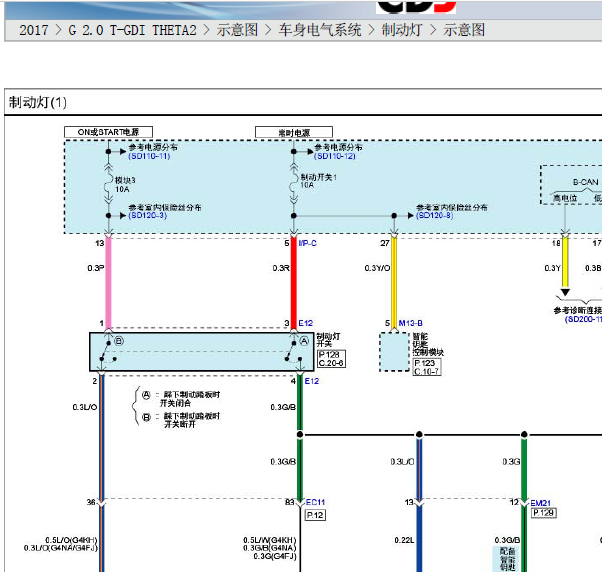Click the 0.3L/O wire label near pin 2

pyautogui.click(x=85, y=407)
